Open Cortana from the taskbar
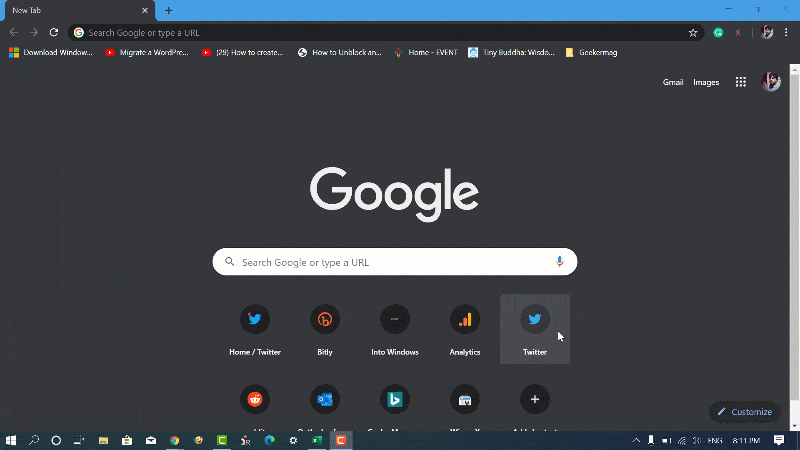This screenshot has height=450, width=800. [56, 440]
